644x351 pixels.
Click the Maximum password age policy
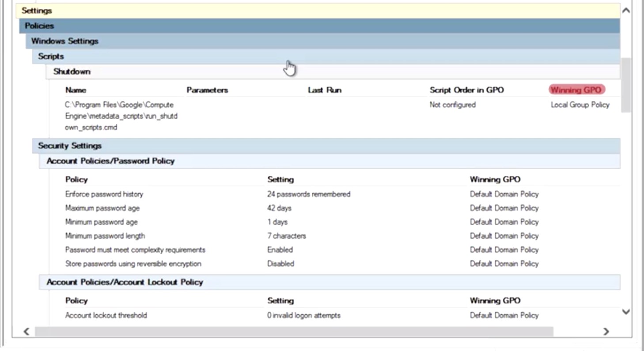(102, 208)
